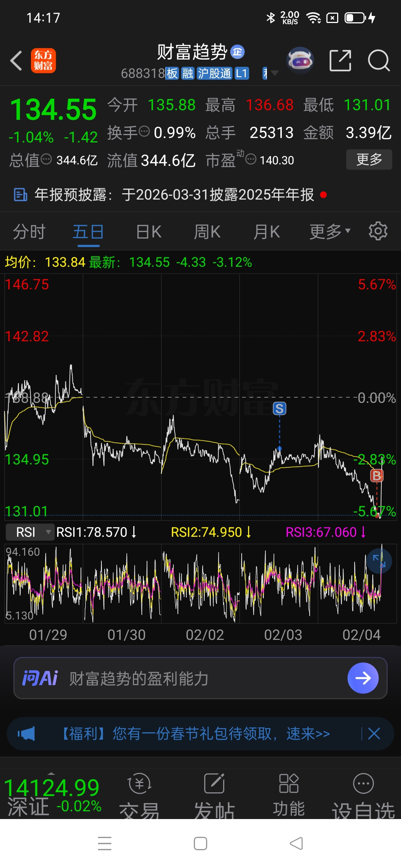Tap the 沪股通 tag
This screenshot has width=401, height=868.
click(214, 73)
